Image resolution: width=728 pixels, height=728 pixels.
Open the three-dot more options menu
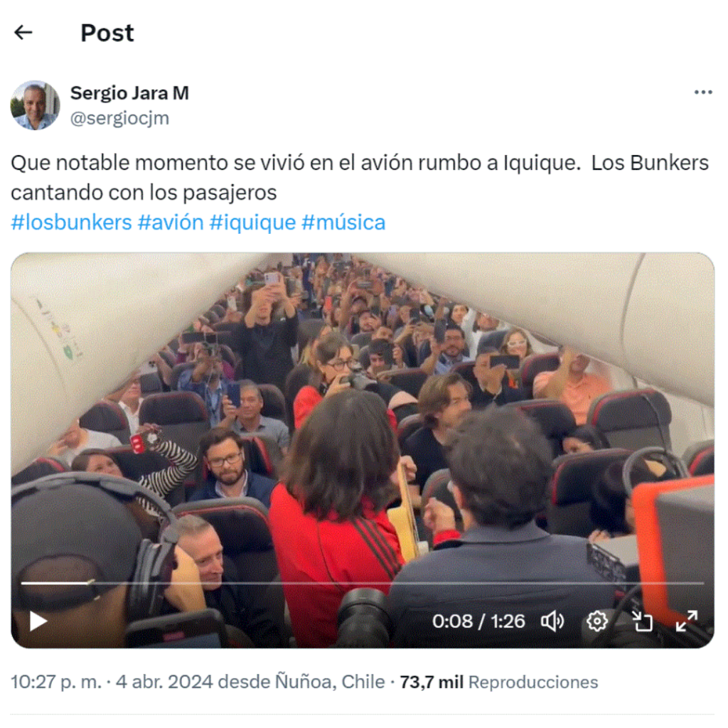coord(703,92)
